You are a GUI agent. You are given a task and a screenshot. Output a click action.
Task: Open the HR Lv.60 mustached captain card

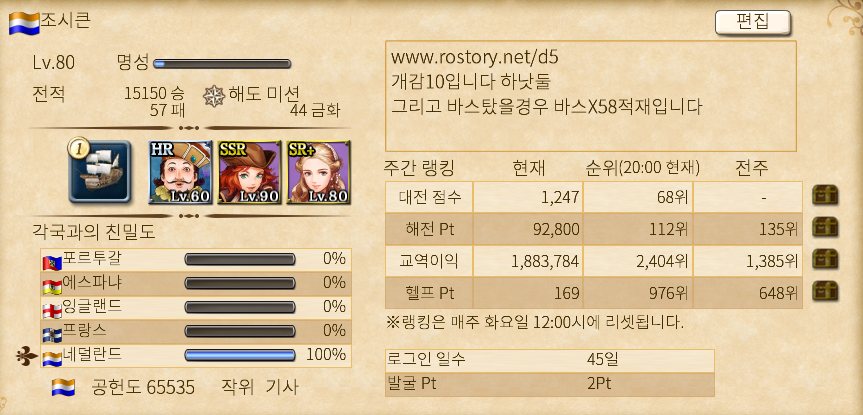click(181, 172)
